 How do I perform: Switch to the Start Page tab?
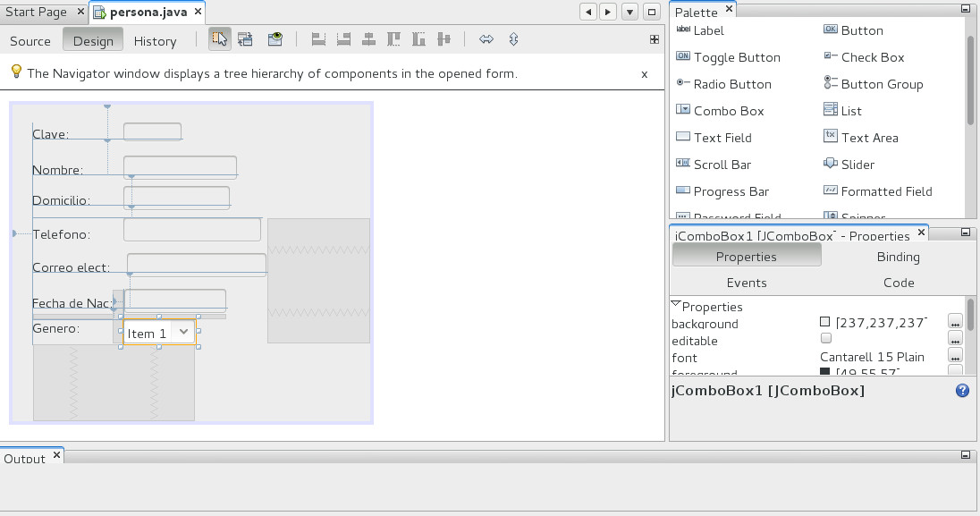[36, 12]
